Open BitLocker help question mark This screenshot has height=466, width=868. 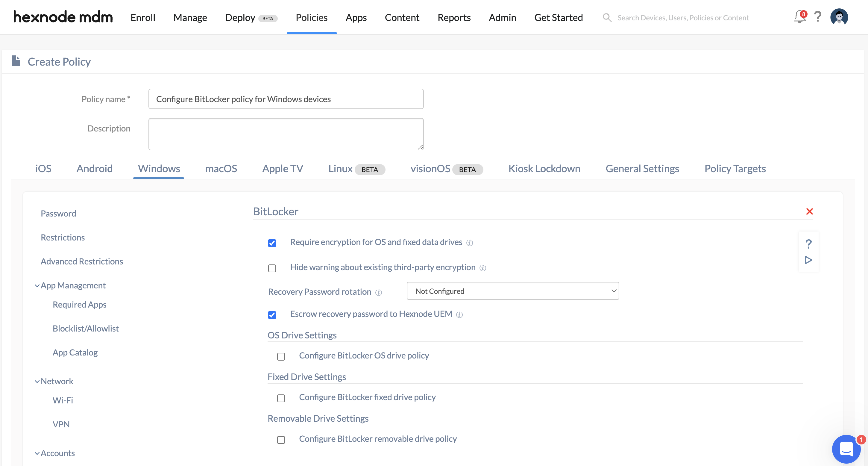[x=808, y=244]
